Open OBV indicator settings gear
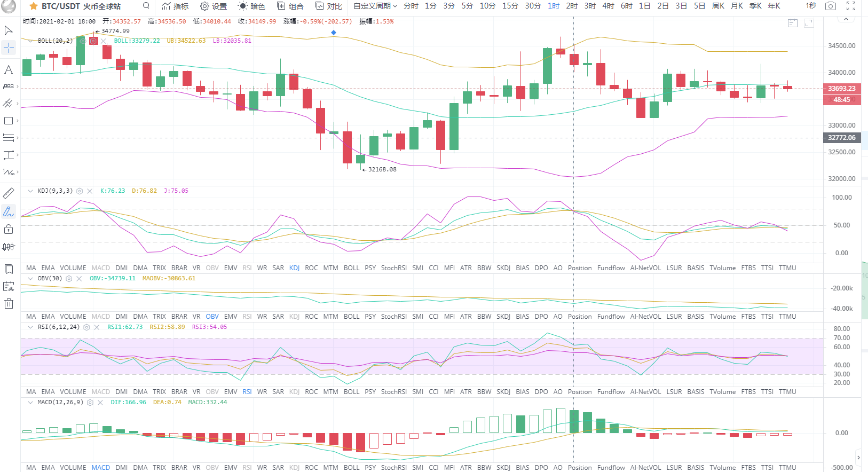 [69, 278]
